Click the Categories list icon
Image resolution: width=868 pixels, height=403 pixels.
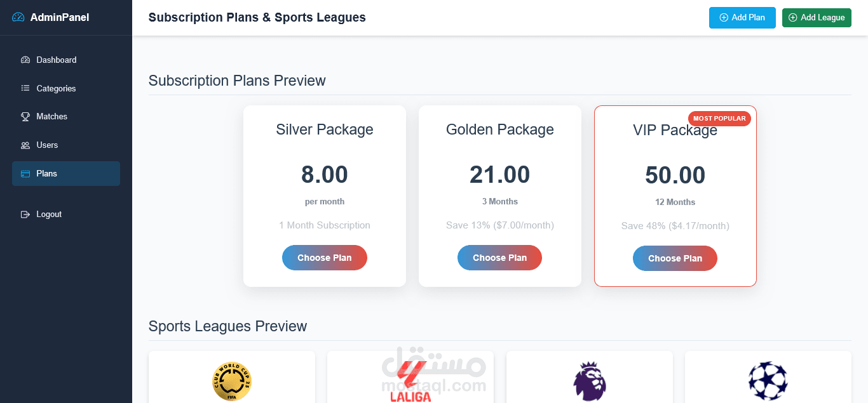coord(25,88)
